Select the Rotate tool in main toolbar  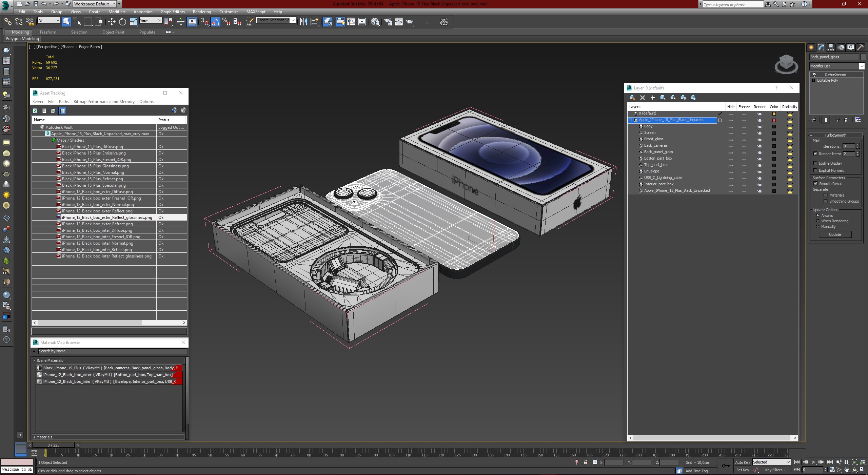(x=122, y=22)
